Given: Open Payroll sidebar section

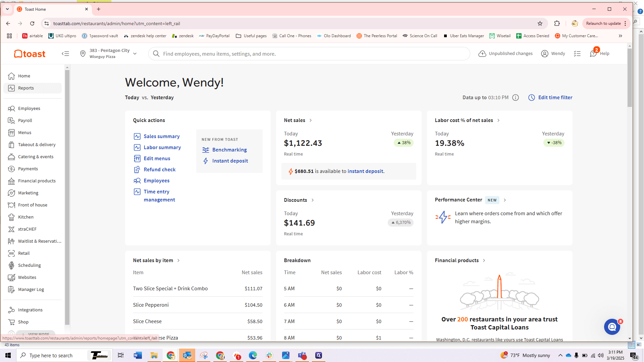Looking at the screenshot, I should pyautogui.click(x=33, y=121).
